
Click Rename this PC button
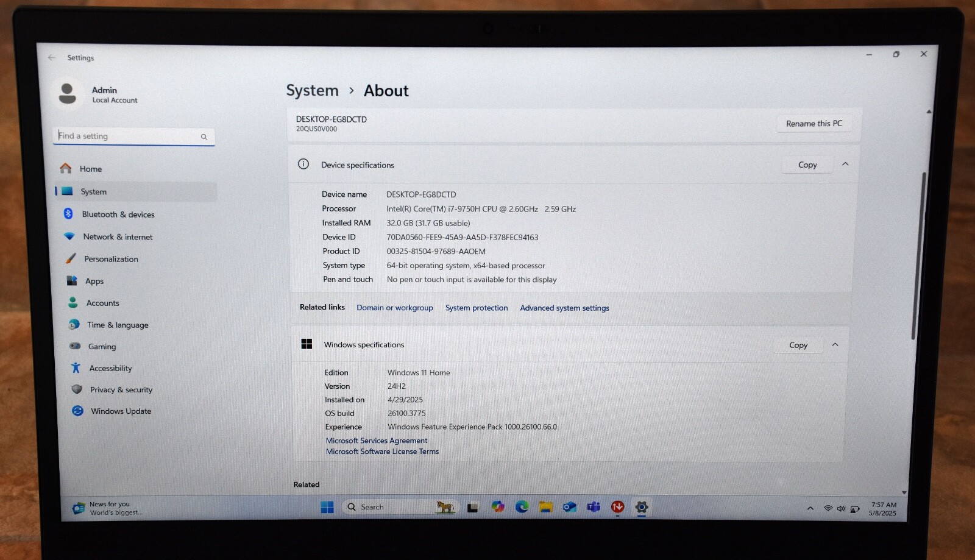coord(814,123)
